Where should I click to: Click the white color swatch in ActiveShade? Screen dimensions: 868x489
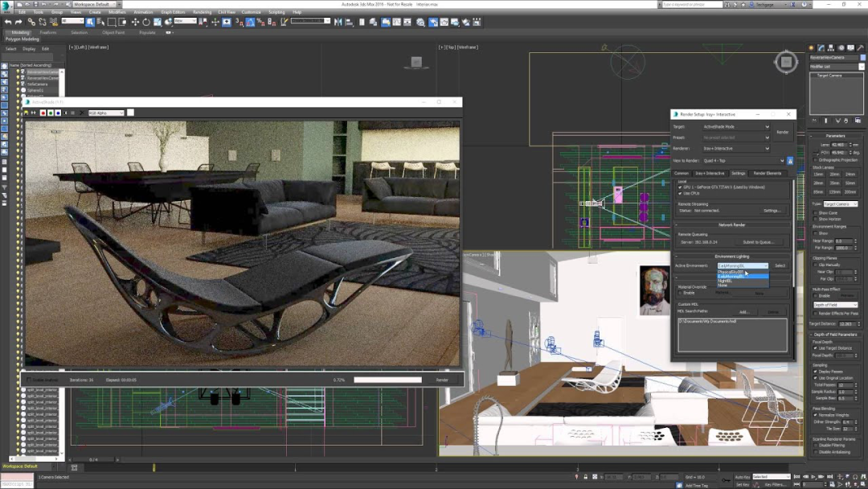pos(131,113)
